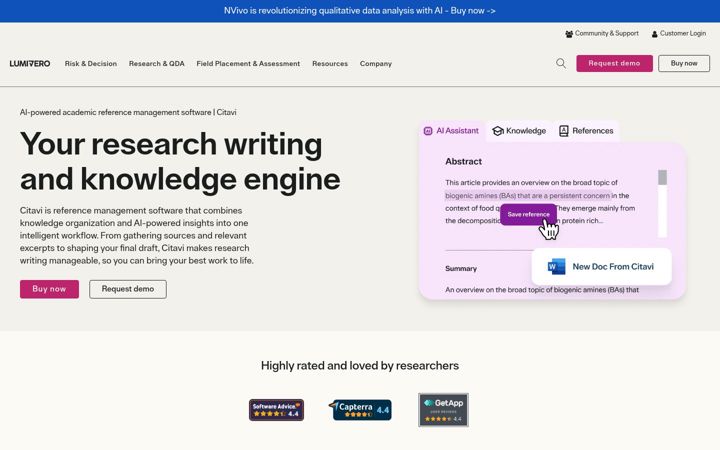Open the Customer Login link
Screen dimensions: 720x450
[x=679, y=34]
